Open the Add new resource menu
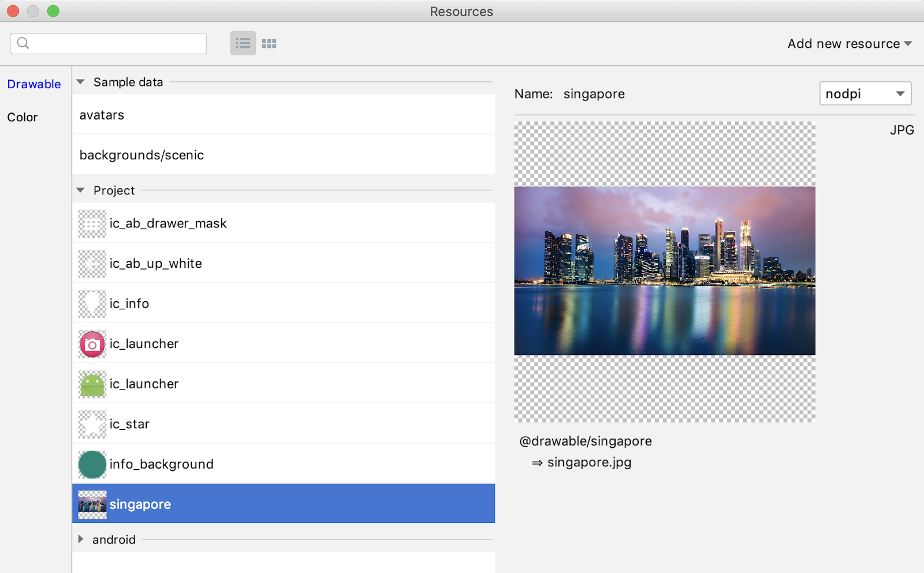Screen dimensions: 924x573 click(x=849, y=44)
